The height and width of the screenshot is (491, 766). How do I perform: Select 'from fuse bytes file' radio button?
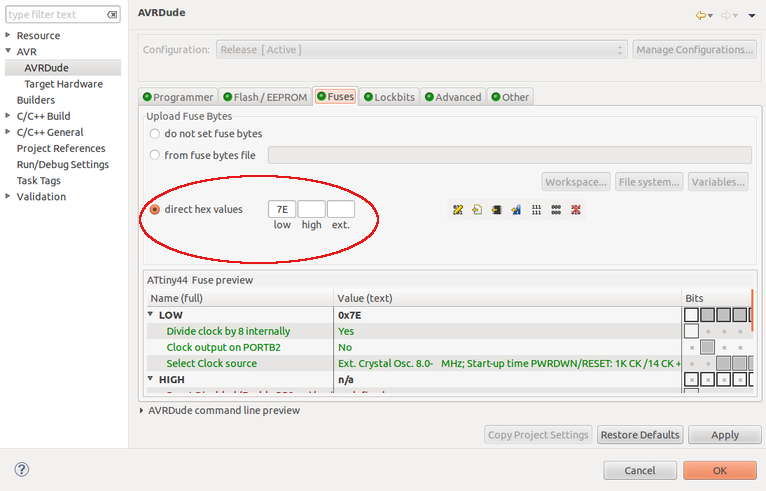pos(155,155)
